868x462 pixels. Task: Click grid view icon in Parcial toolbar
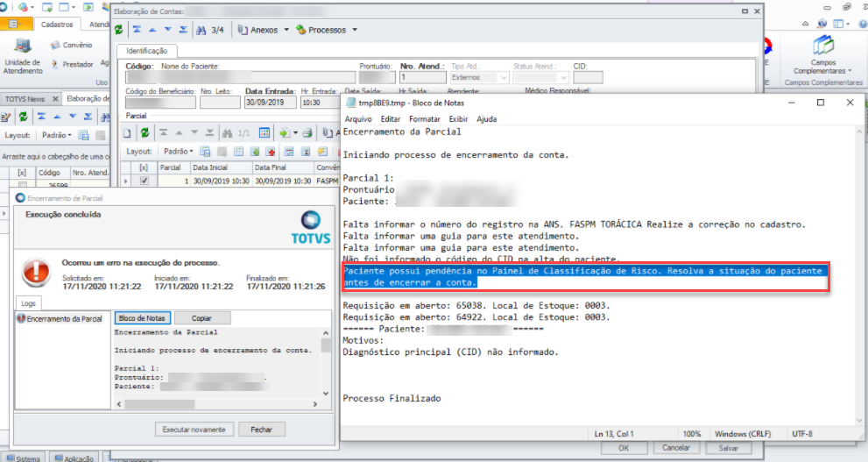pos(265,133)
